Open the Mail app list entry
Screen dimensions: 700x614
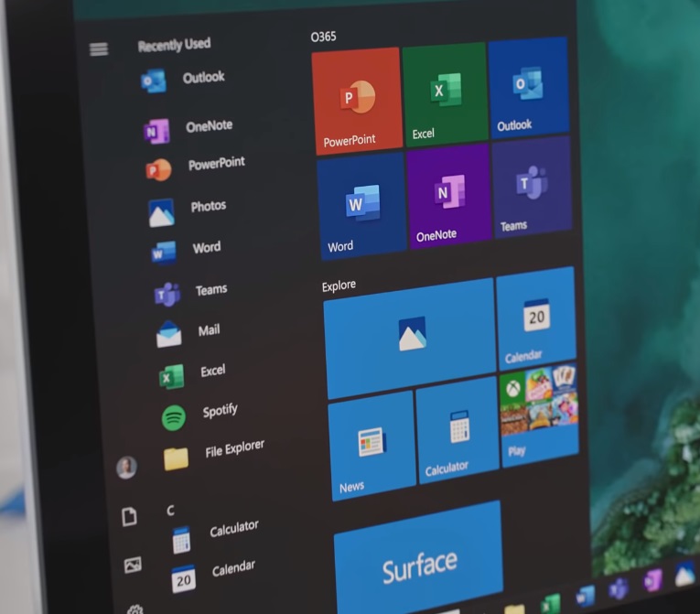(188, 333)
